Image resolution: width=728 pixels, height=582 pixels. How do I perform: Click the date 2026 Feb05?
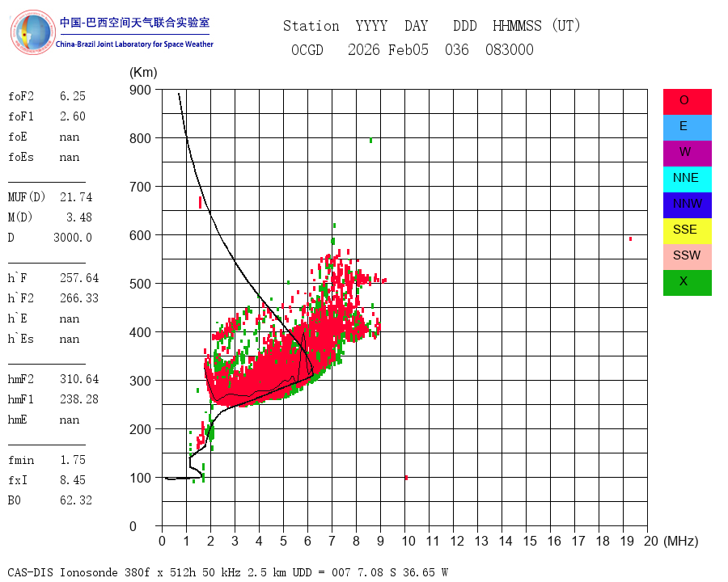coord(388,49)
